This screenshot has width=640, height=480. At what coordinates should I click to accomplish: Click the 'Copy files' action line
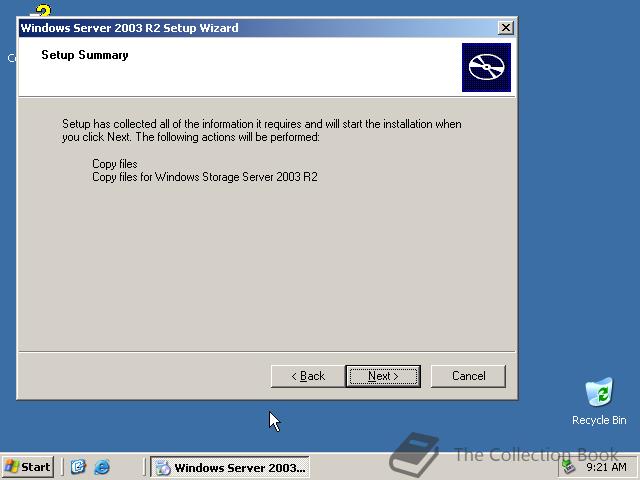[115, 164]
